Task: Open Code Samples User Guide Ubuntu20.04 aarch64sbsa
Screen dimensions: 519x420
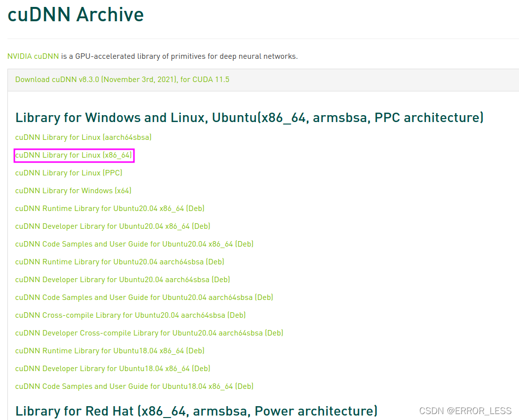Action: [144, 297]
